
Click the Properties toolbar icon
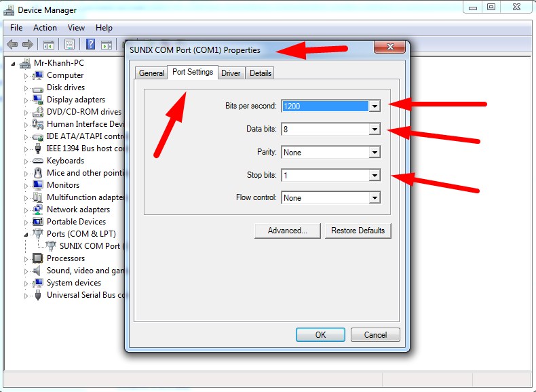coord(69,45)
